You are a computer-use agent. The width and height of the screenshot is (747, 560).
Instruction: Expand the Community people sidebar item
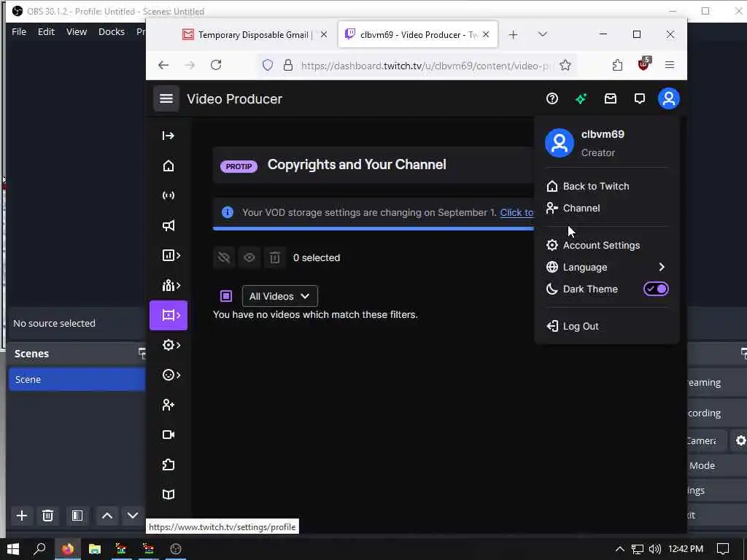pyautogui.click(x=171, y=286)
